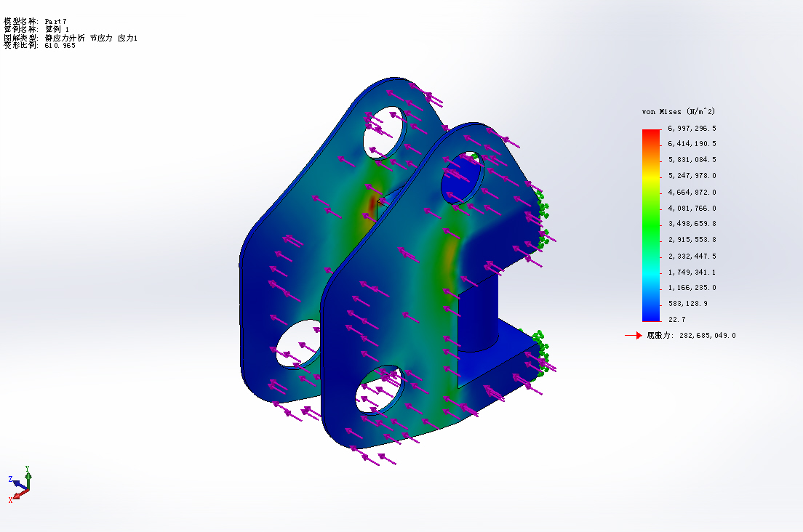Click the legend value 1,749,341.1

tap(692, 272)
